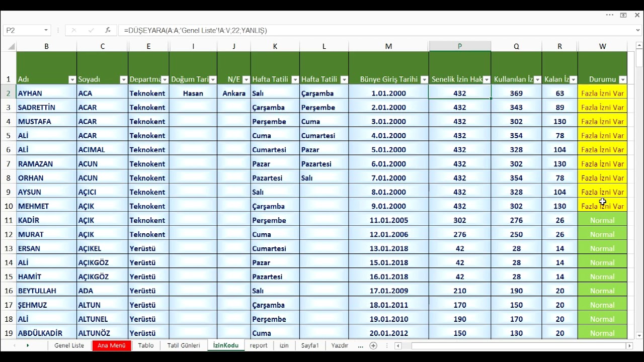Select the Kalan İzin value 63

pyautogui.click(x=559, y=93)
